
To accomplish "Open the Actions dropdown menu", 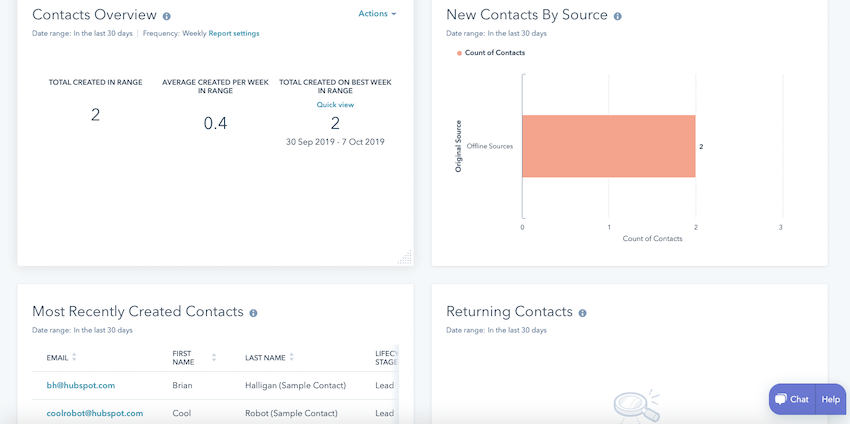I will 377,14.
